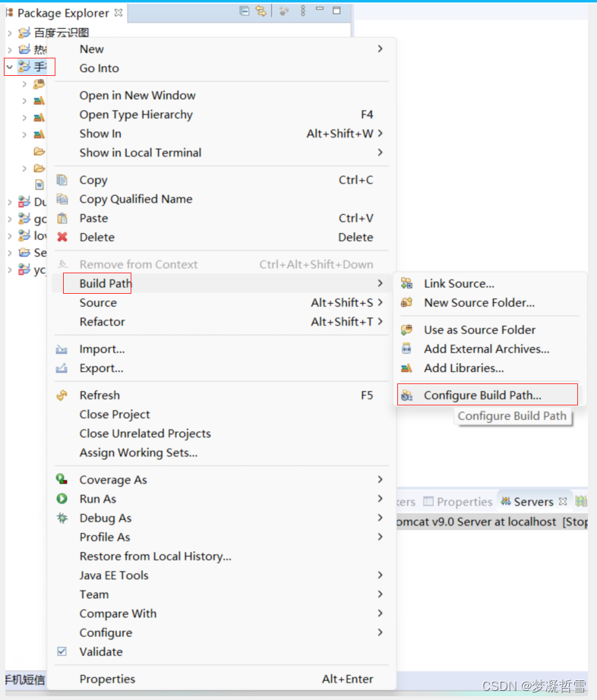Click the Add External Archives jar icon
Image resolution: width=597 pixels, height=700 pixels.
(x=407, y=348)
